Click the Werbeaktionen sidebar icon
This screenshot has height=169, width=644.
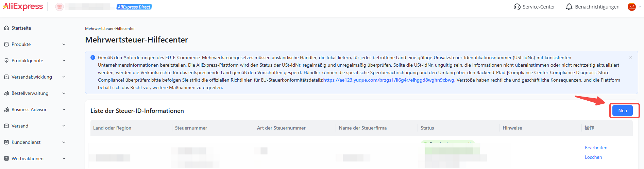coord(6,158)
